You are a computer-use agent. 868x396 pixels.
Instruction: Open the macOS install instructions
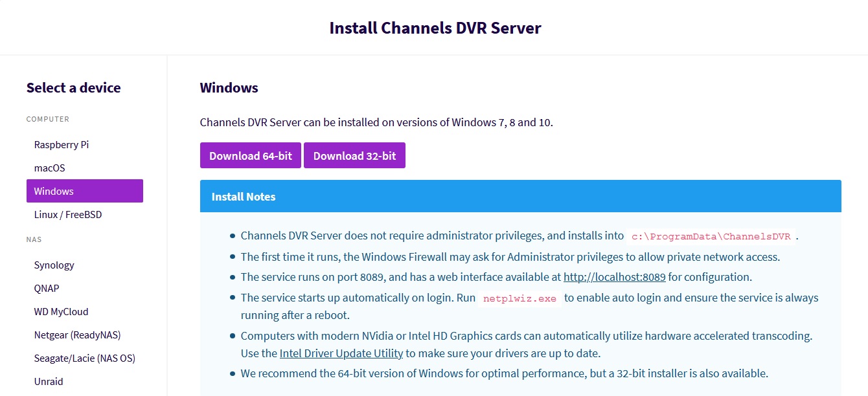point(50,168)
